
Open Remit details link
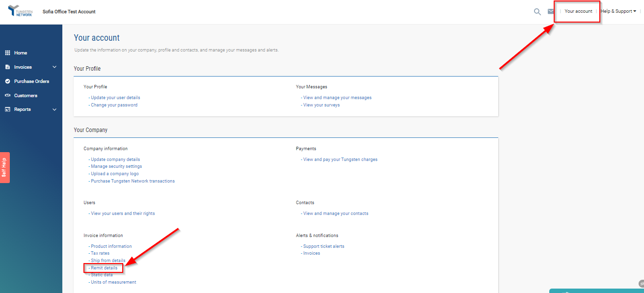103,267
